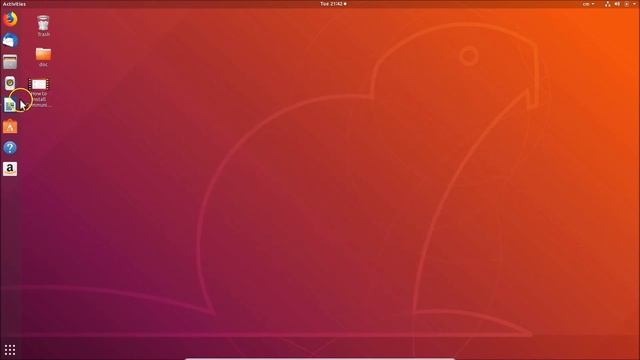Open the 'en' keyboard language dropdown
This screenshot has width=640, height=360.
589,4
